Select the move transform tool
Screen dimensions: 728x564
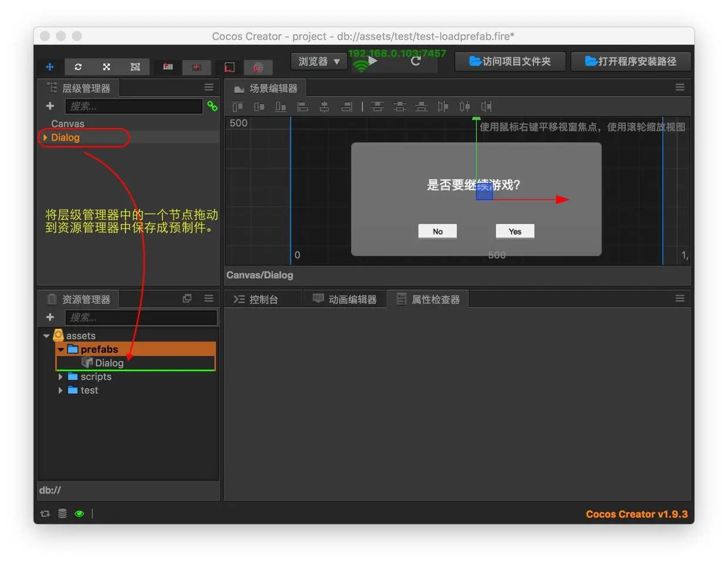pos(50,67)
